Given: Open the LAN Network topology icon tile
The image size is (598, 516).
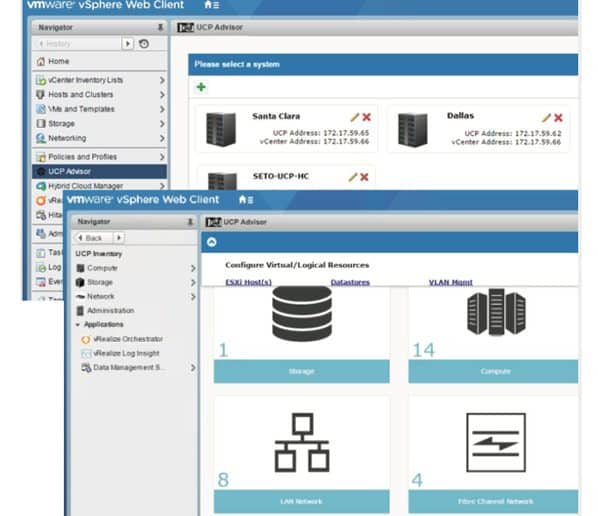Looking at the screenshot, I should (302, 442).
